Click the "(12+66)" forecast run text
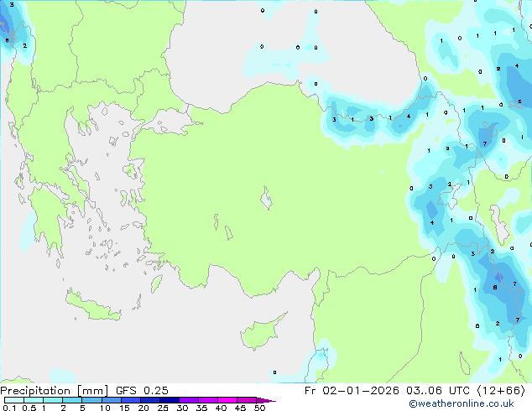532x411 pixels. point(501,391)
